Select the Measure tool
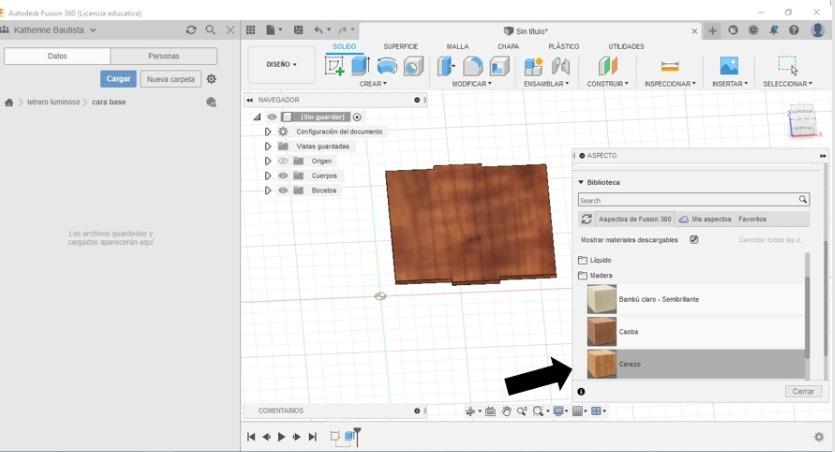This screenshot has height=452, width=835. click(x=669, y=67)
